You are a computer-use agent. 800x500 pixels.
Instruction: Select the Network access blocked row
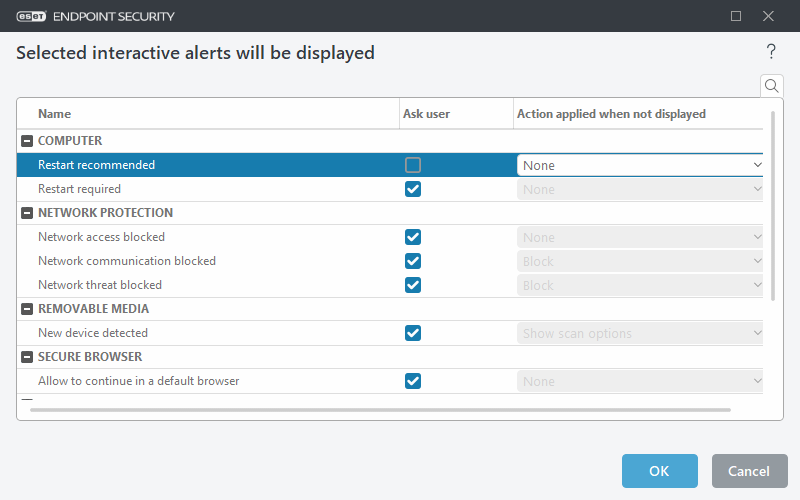pos(390,237)
